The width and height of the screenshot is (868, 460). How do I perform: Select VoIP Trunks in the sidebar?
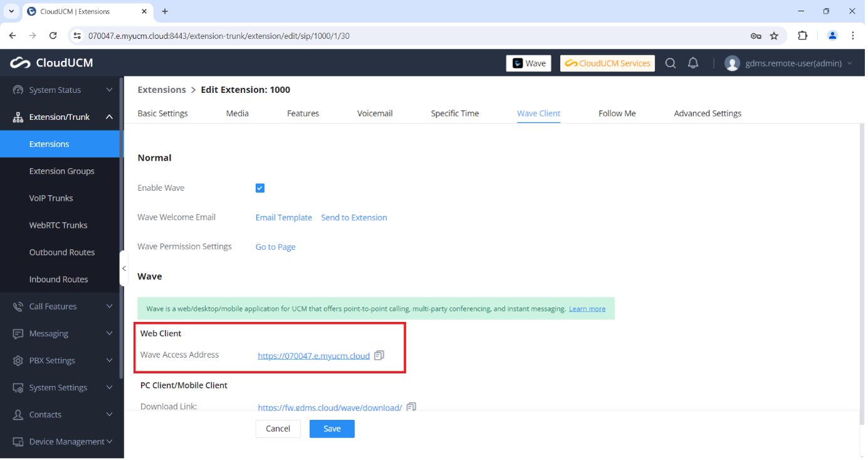point(51,198)
